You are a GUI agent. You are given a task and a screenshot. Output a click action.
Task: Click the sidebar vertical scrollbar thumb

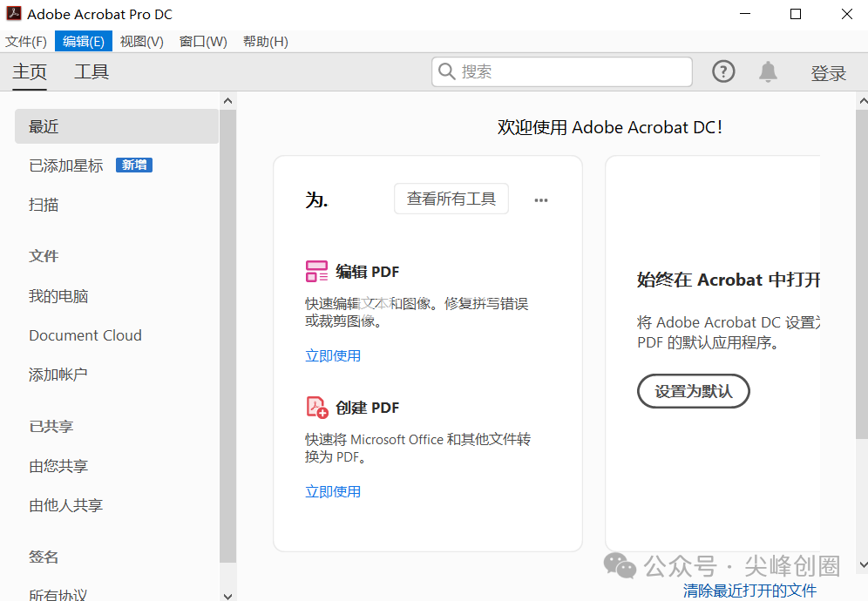point(227,336)
